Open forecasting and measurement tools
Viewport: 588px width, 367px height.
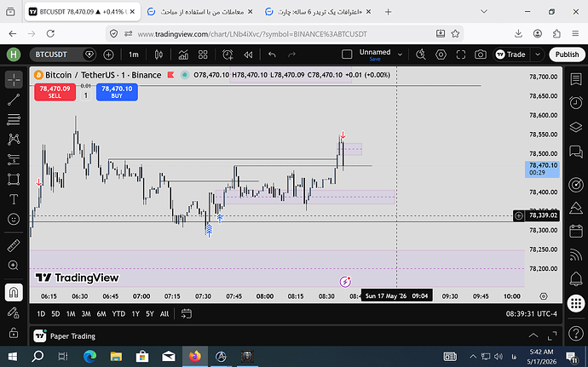coord(14,159)
